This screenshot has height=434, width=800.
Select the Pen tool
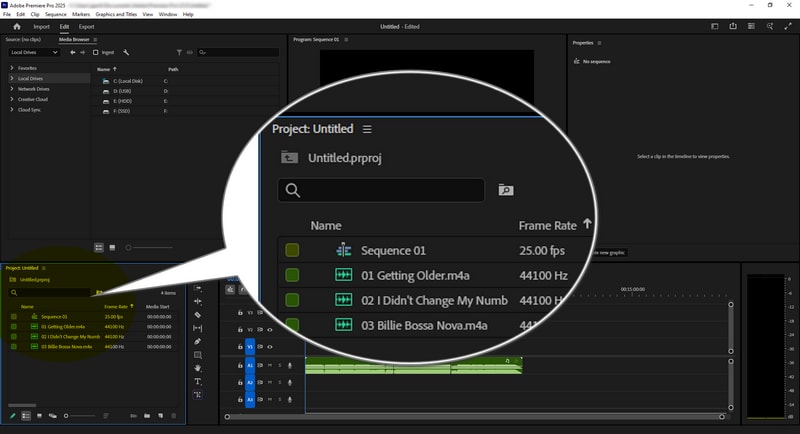tap(197, 342)
